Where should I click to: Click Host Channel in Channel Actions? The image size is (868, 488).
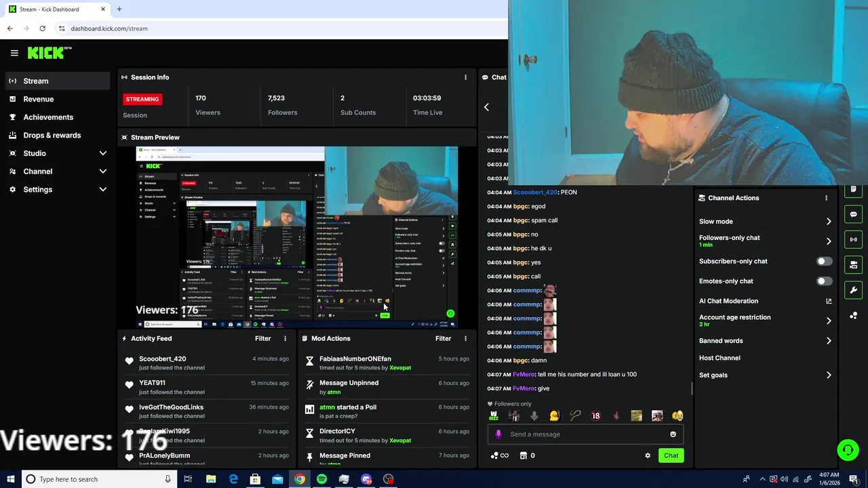(719, 358)
